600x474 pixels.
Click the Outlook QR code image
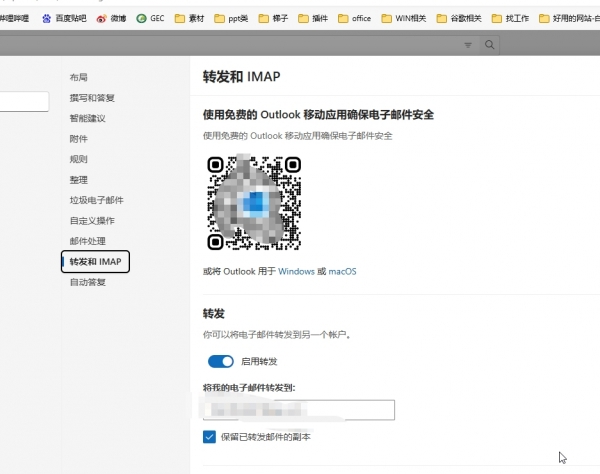254,203
